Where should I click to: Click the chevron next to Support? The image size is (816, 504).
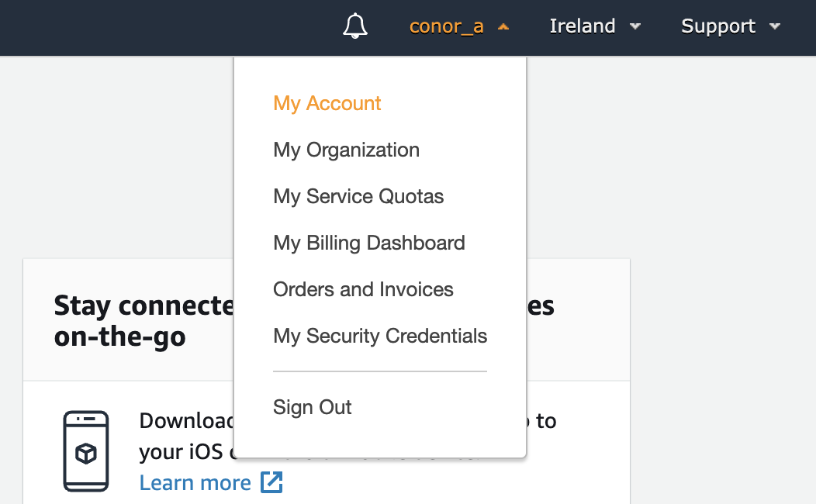click(x=776, y=26)
